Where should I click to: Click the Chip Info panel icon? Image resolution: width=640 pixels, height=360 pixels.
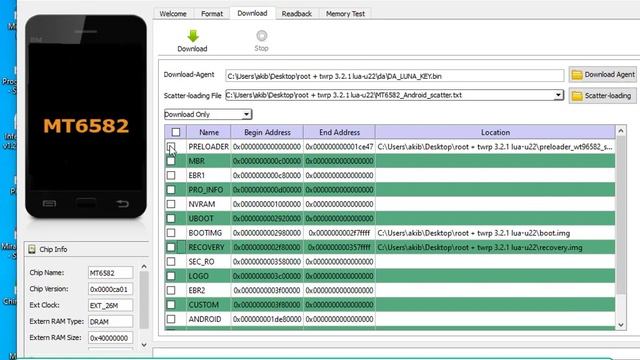(32, 249)
